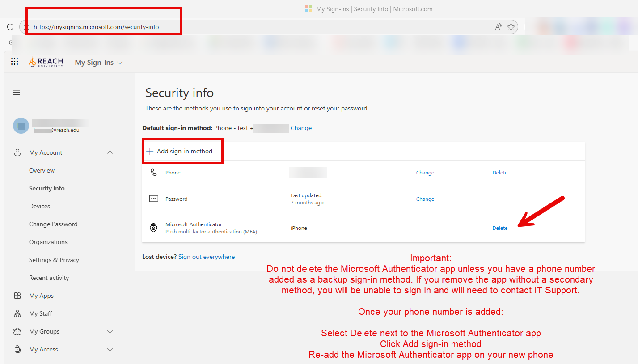This screenshot has height=364, width=638.
Task: Click the favorites star icon in address bar
Action: tap(511, 27)
